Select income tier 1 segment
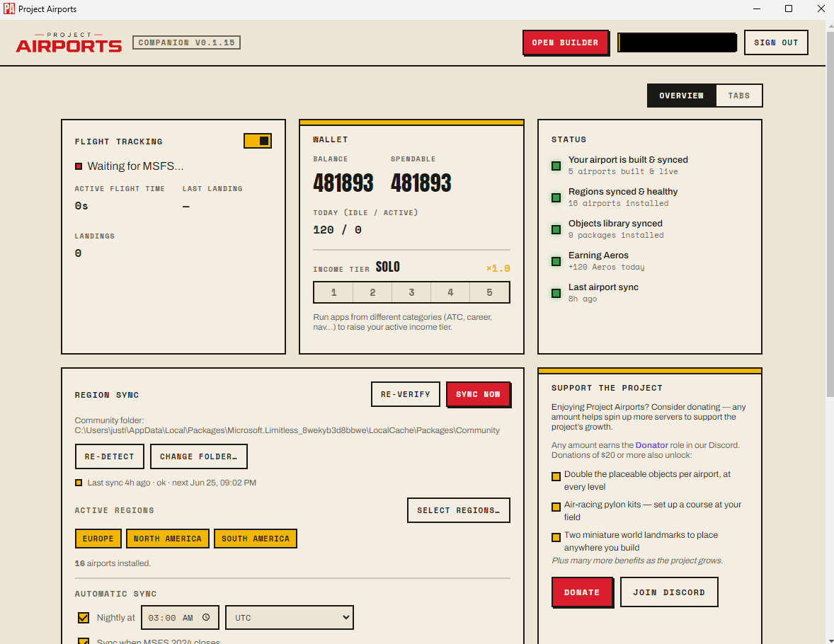The height and width of the screenshot is (644, 834). coord(333,292)
